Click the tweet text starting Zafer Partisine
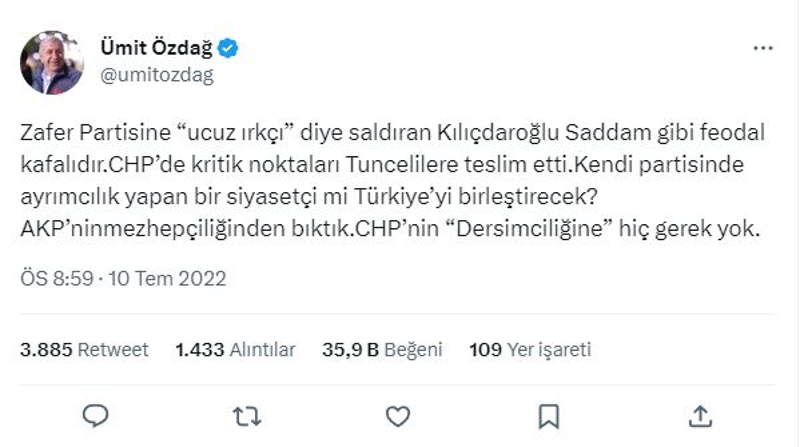800x447 pixels. (392, 180)
